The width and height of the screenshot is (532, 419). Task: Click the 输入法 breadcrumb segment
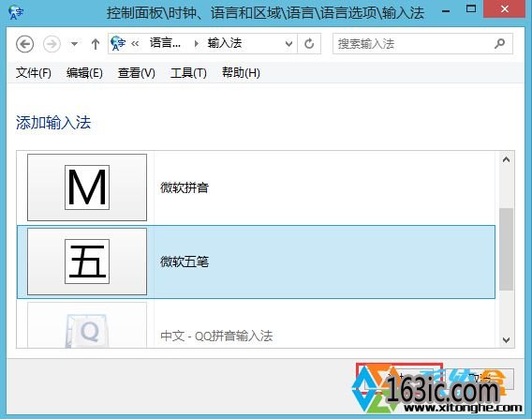click(x=224, y=43)
